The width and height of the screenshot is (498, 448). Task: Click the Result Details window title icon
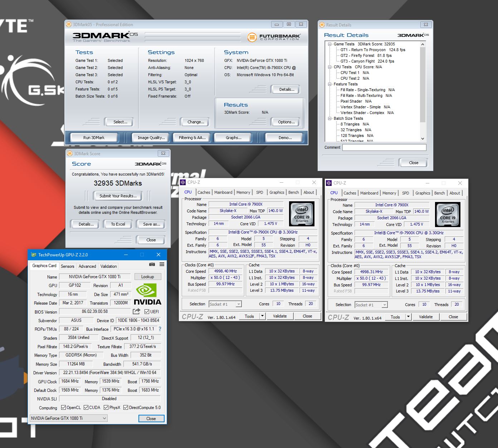322,25
